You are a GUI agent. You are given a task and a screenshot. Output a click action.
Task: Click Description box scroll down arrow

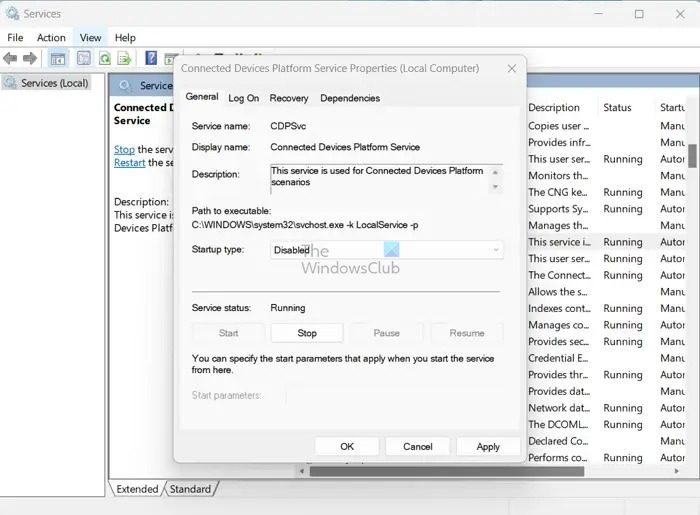click(495, 187)
